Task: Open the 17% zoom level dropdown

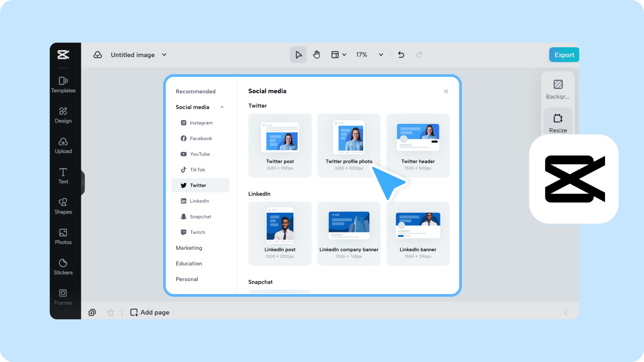Action: click(x=381, y=55)
